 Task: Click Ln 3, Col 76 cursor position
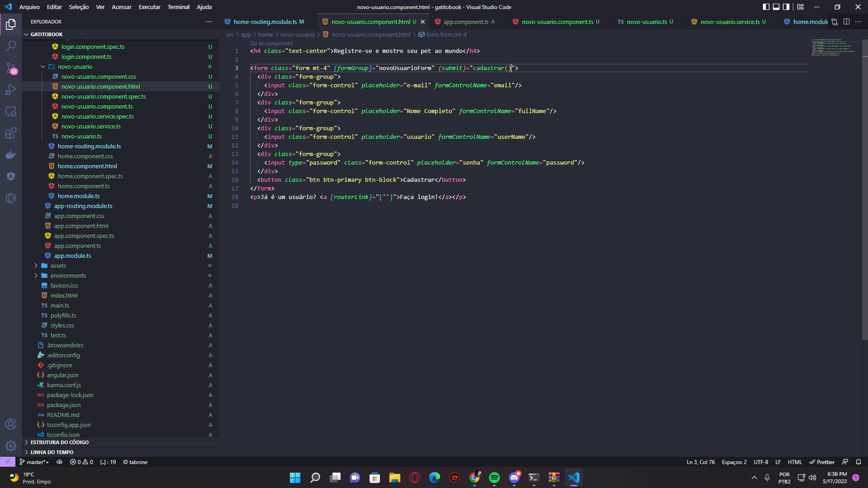[701, 462]
